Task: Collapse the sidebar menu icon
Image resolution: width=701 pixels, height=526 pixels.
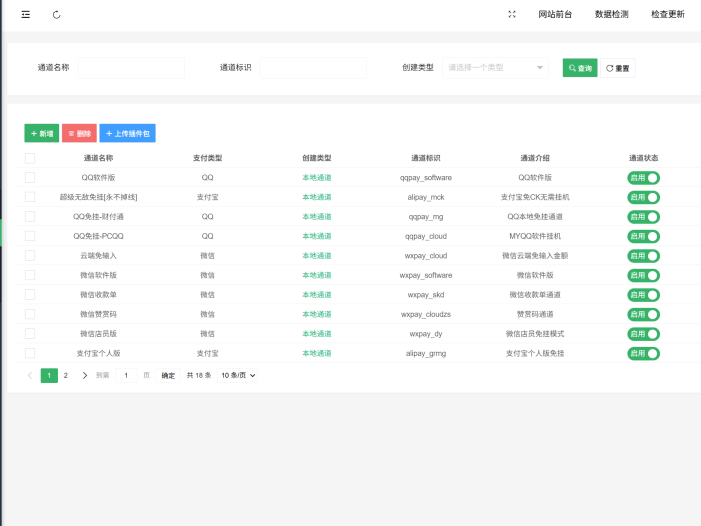Action: pyautogui.click(x=25, y=15)
